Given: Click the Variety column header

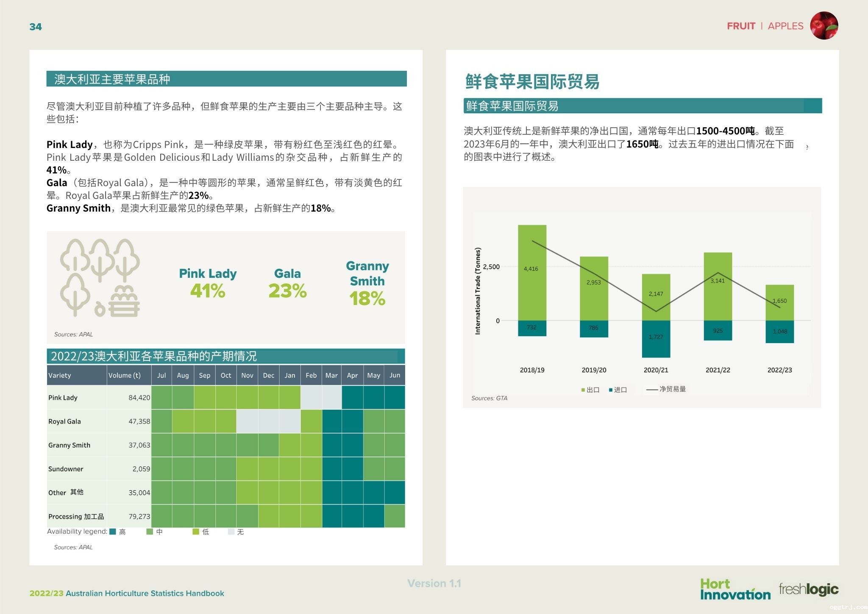Looking at the screenshot, I should (60, 375).
